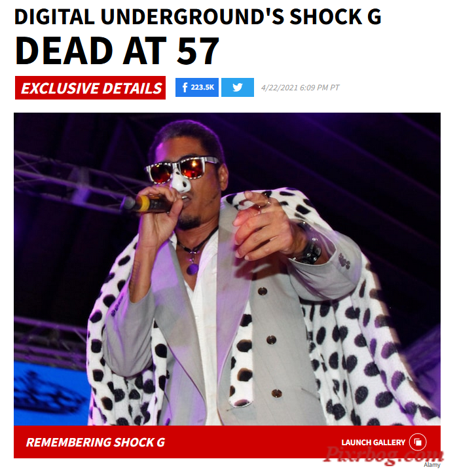Click the circular gallery icon
Screen dimensions: 457x476
tap(418, 443)
